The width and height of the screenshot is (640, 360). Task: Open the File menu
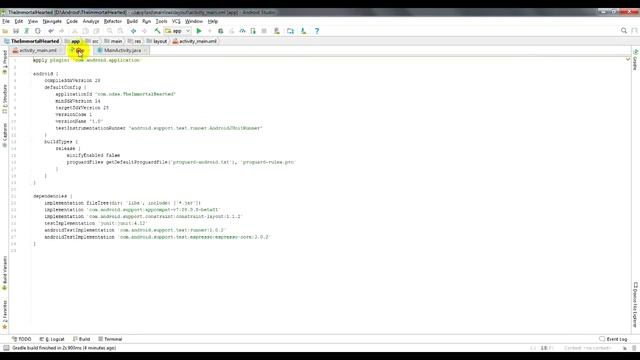[6, 21]
